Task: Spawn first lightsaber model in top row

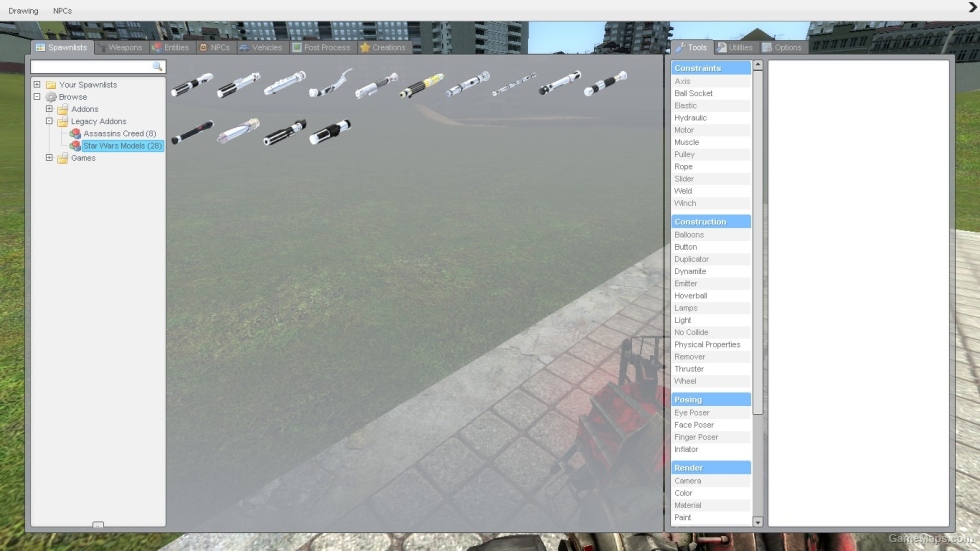Action: [192, 84]
